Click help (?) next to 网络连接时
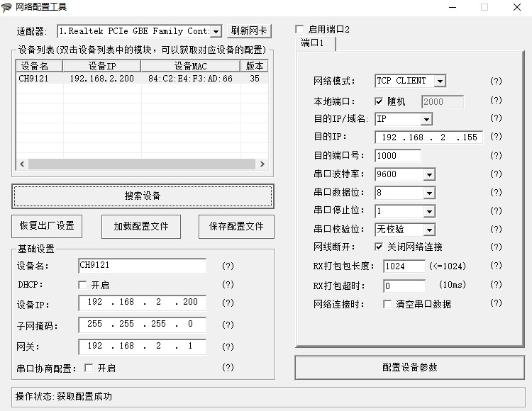The width and height of the screenshot is (532, 411). point(496,303)
